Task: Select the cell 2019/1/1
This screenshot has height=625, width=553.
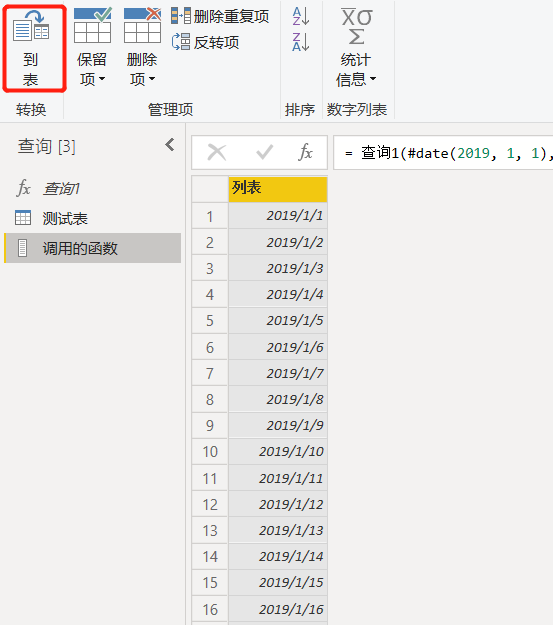Action: pyautogui.click(x=278, y=216)
